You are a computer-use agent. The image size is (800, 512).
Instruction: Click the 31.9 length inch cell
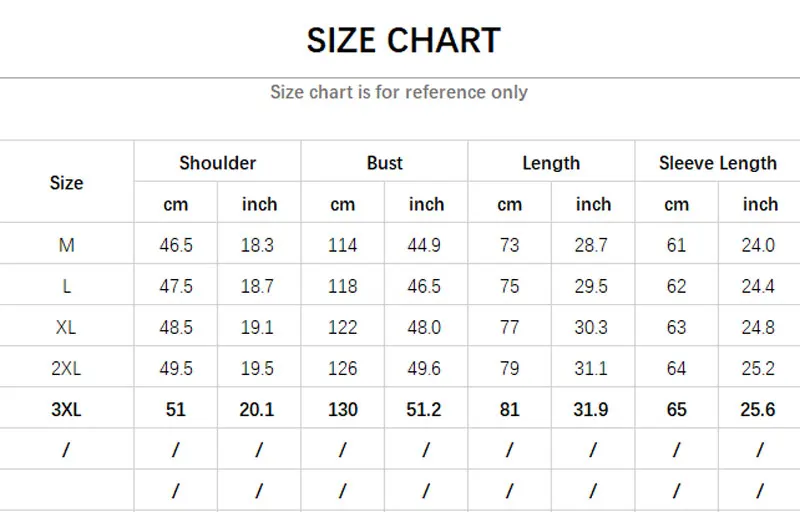pyautogui.click(x=591, y=409)
